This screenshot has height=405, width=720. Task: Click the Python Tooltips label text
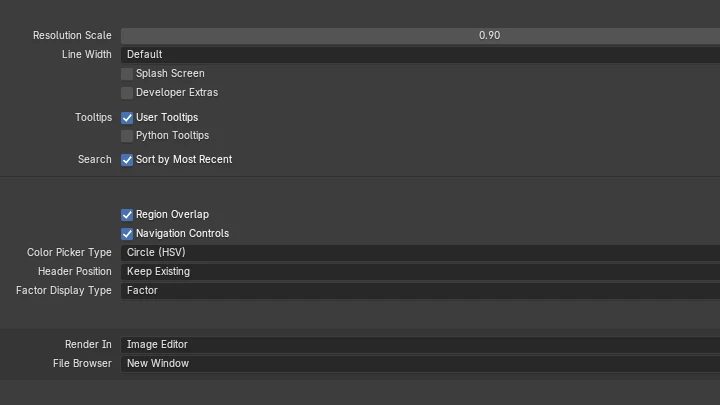coord(172,135)
